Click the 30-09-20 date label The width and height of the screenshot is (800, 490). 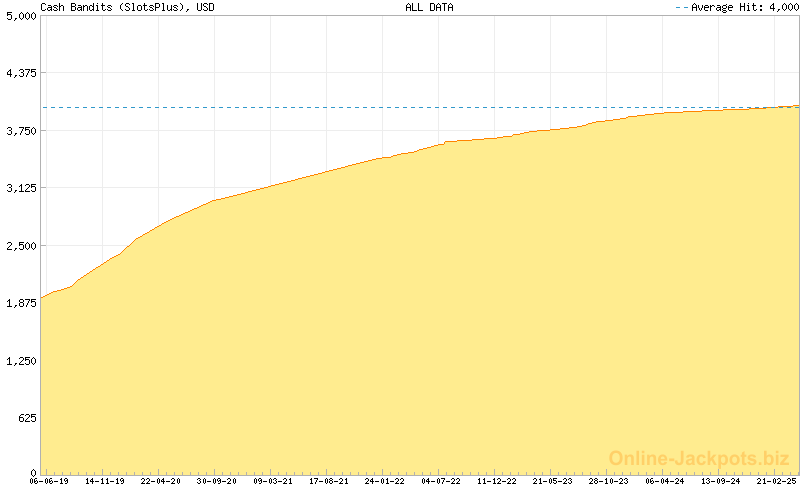pos(217,481)
